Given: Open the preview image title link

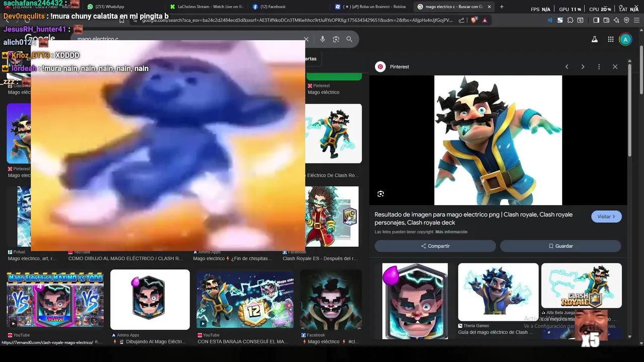Looking at the screenshot, I should [x=473, y=218].
